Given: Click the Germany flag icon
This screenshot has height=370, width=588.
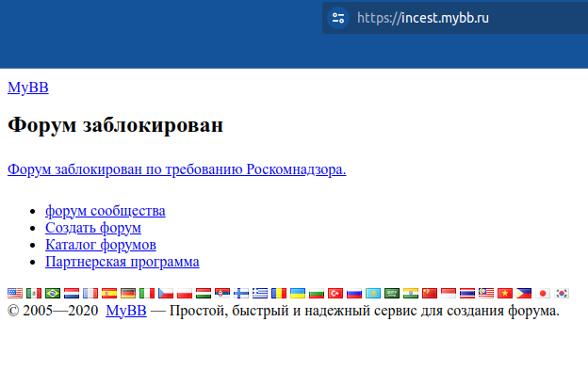Looking at the screenshot, I should 128,293.
